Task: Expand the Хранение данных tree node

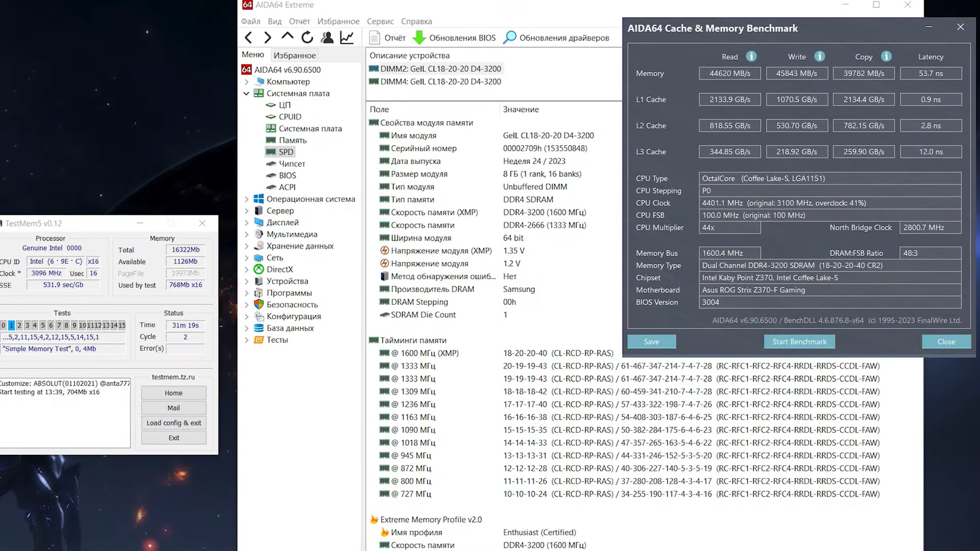Action: point(247,246)
